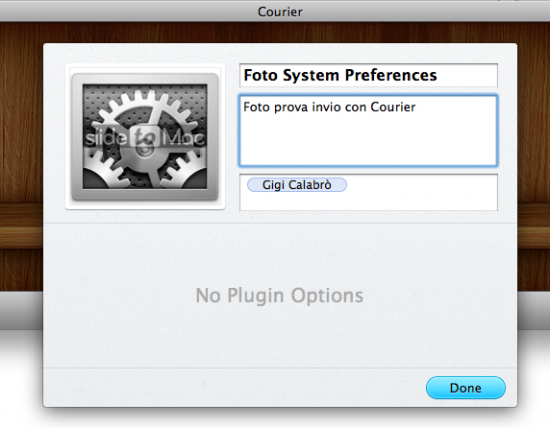
Task: Click the white frame border around the thumbnail
Action: (68, 137)
